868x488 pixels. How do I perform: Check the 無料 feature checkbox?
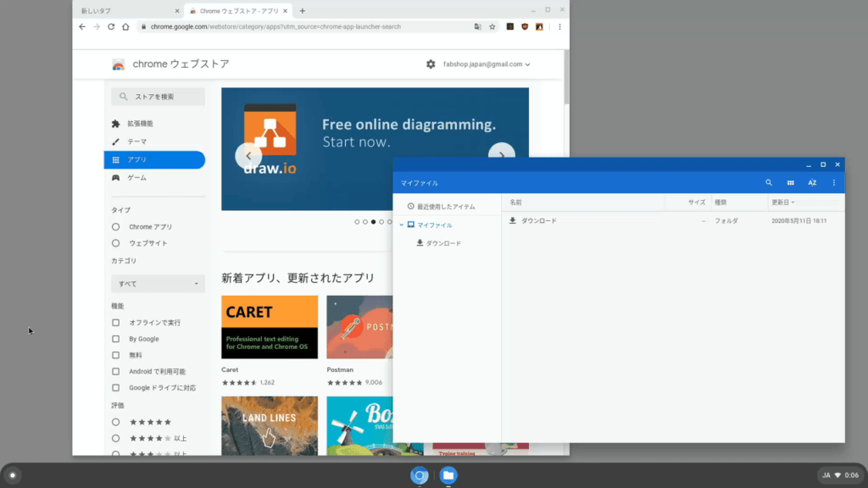[x=115, y=355]
